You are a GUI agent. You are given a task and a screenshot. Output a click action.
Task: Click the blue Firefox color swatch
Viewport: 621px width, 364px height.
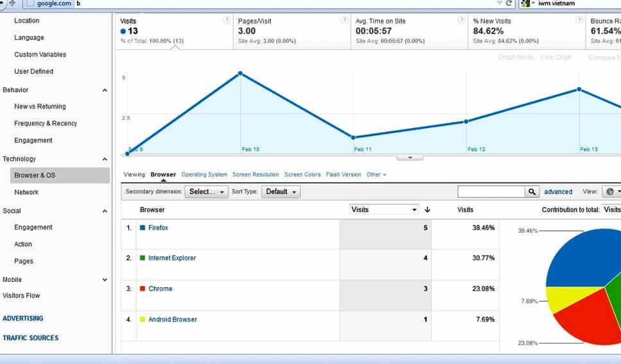pos(142,228)
